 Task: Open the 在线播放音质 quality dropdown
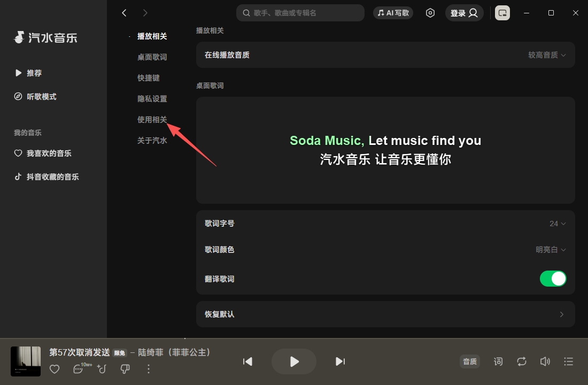click(x=547, y=55)
